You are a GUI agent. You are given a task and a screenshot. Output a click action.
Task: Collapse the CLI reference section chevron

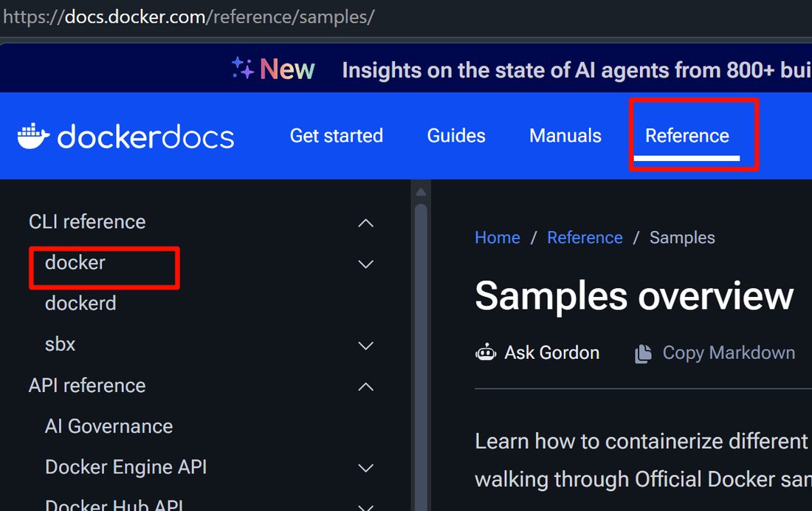click(365, 223)
